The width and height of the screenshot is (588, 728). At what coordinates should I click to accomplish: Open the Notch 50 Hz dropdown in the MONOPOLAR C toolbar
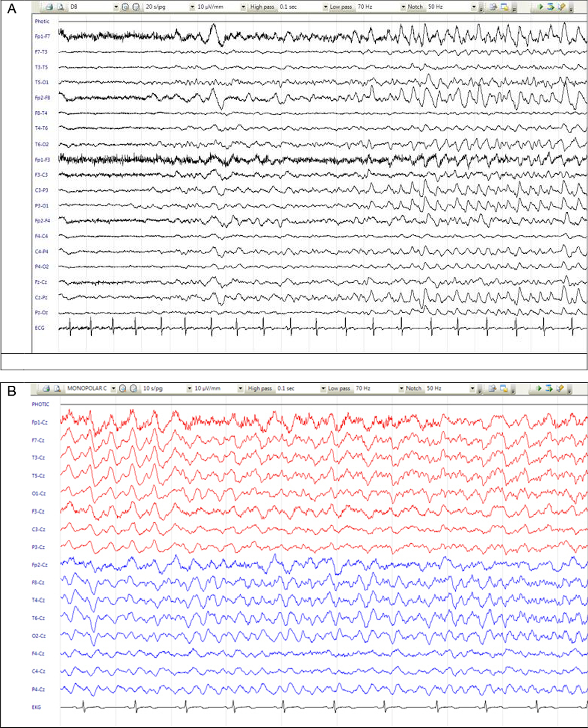[x=472, y=389]
